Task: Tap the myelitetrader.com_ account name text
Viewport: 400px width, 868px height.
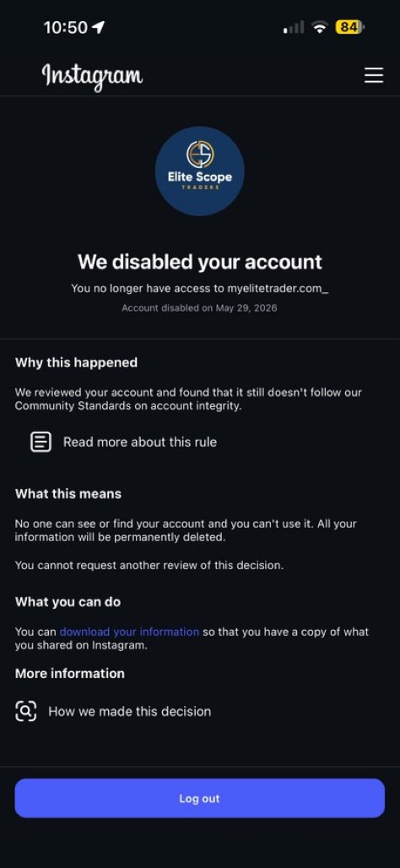Action: click(x=278, y=289)
